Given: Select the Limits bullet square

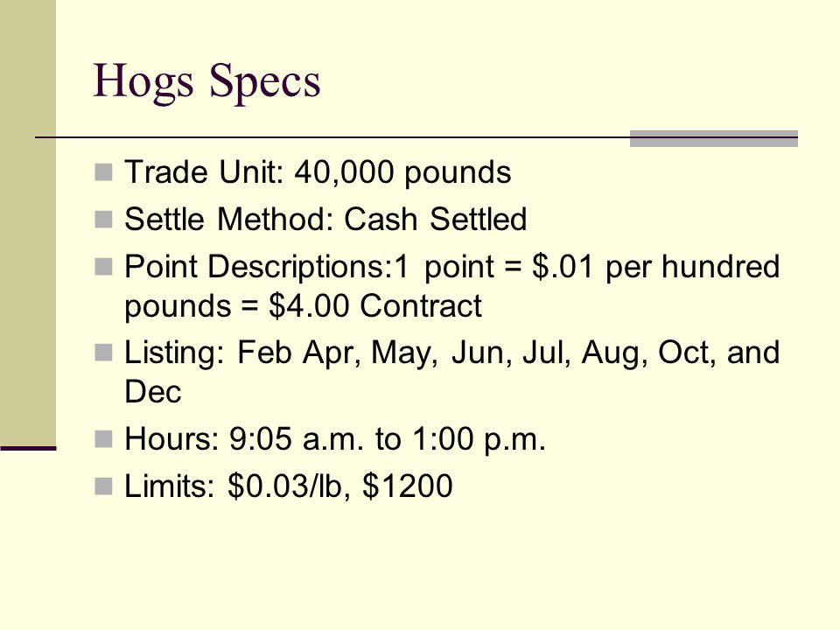Looking at the screenshot, I should click(103, 486).
